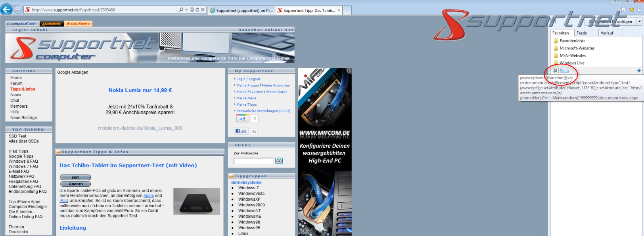Open the iPad link in the article text
The width and height of the screenshot is (644, 236).
[x=63, y=201]
